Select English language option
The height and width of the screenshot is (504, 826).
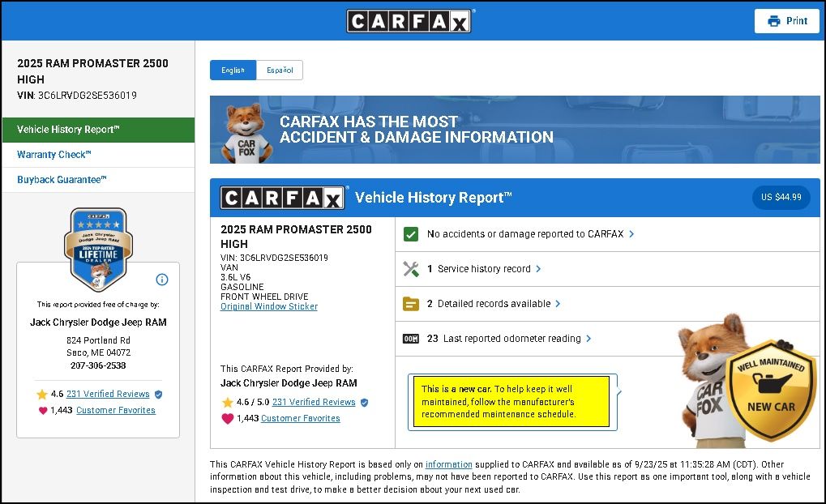coord(233,70)
